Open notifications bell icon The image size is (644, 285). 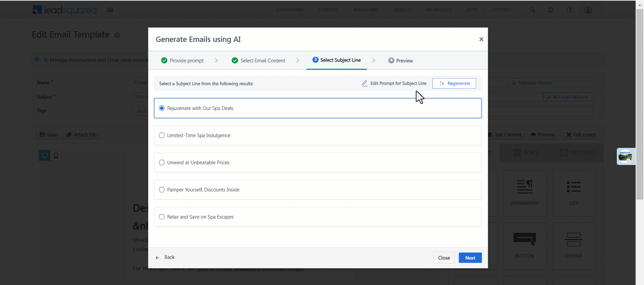tap(551, 10)
